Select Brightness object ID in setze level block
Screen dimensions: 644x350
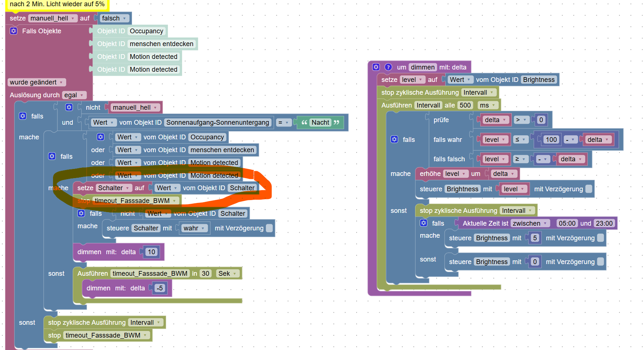539,80
